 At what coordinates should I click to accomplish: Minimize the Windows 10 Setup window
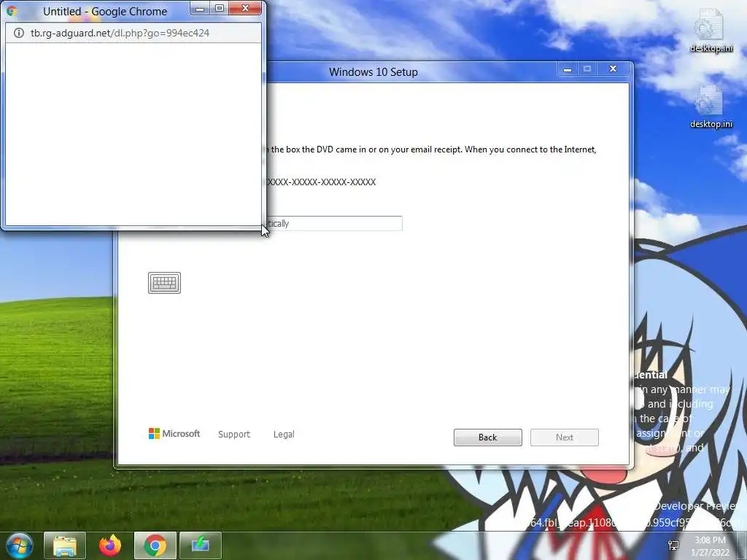click(x=568, y=69)
